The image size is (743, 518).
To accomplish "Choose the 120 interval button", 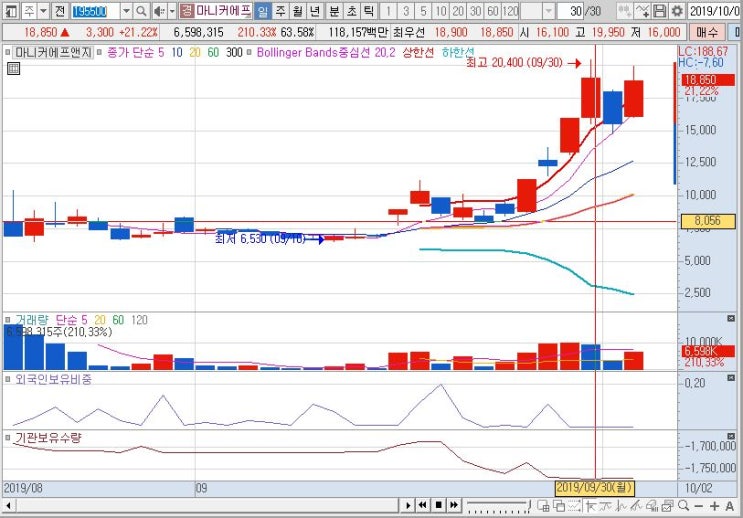I will click(510, 11).
